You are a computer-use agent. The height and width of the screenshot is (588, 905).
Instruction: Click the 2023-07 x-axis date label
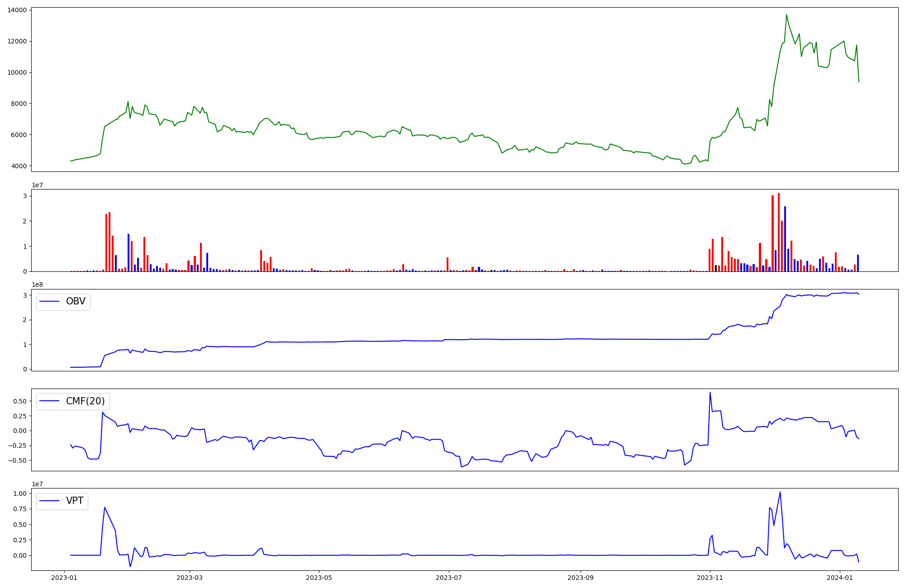coord(448,578)
